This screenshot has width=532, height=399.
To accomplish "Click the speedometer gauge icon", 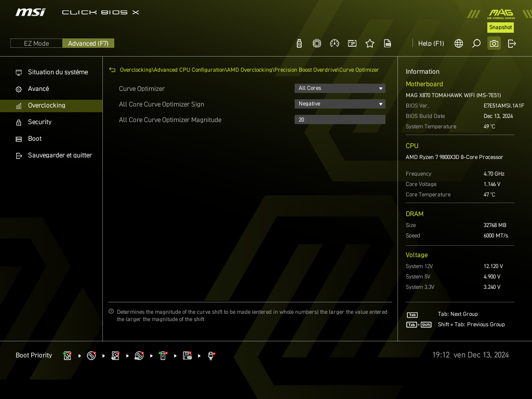I will [335, 44].
